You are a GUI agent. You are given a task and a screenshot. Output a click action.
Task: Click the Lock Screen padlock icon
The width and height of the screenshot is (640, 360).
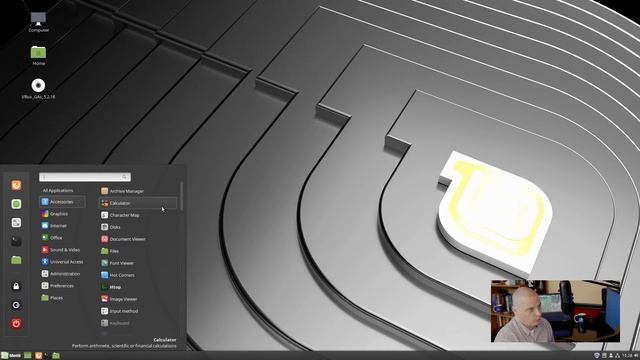16,286
